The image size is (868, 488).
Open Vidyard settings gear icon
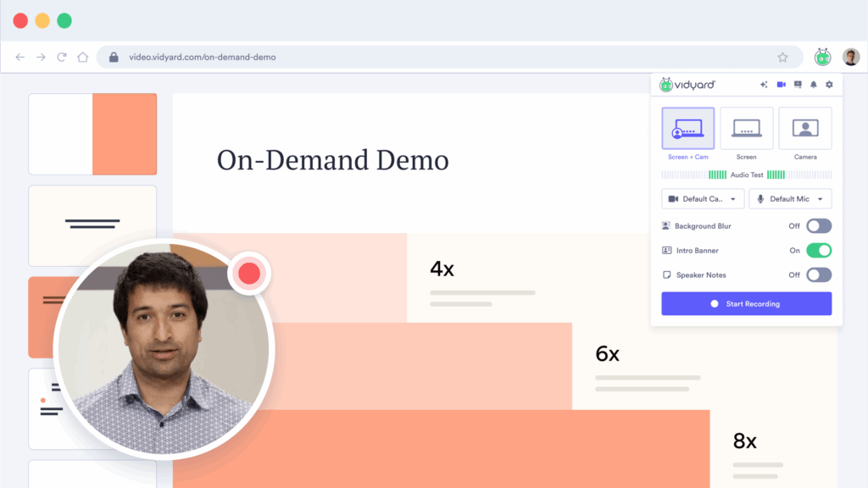[829, 85]
